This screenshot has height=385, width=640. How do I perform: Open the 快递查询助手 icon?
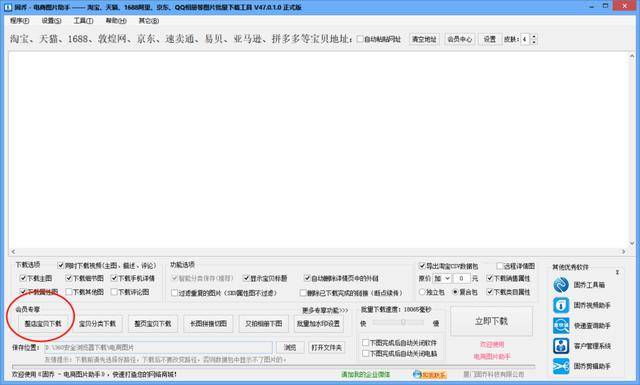pos(561,325)
